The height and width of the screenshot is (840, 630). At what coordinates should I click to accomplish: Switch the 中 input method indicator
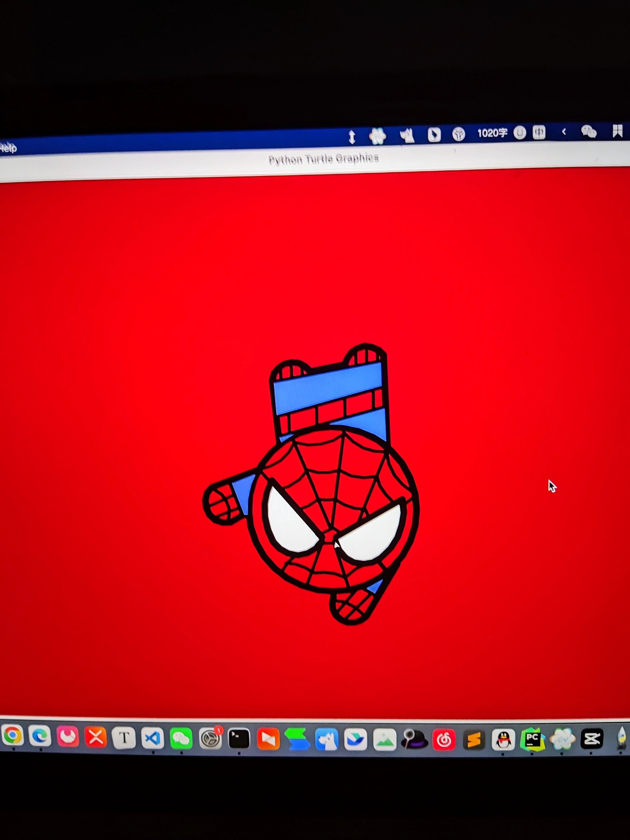(x=539, y=132)
